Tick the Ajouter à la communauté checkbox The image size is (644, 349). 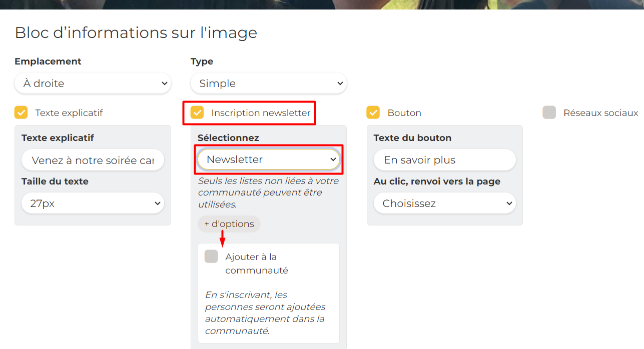[211, 256]
